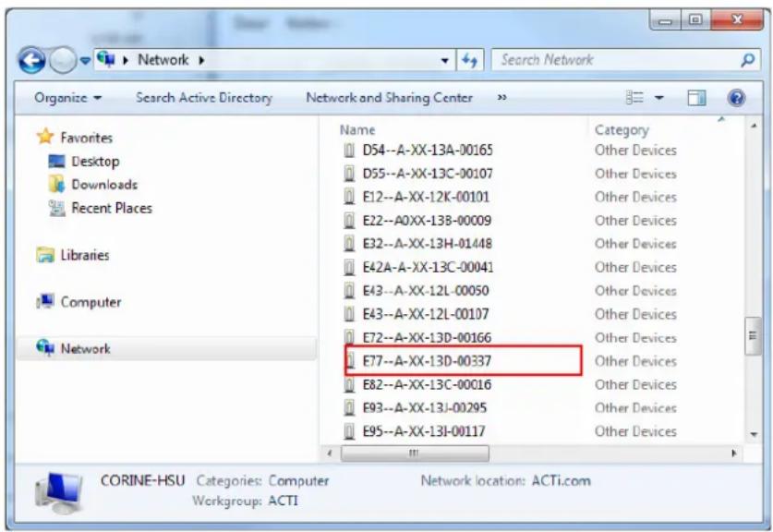Click the CORINE-HSU computer icon in details pane
773x532 pixels.
pyautogui.click(x=58, y=491)
